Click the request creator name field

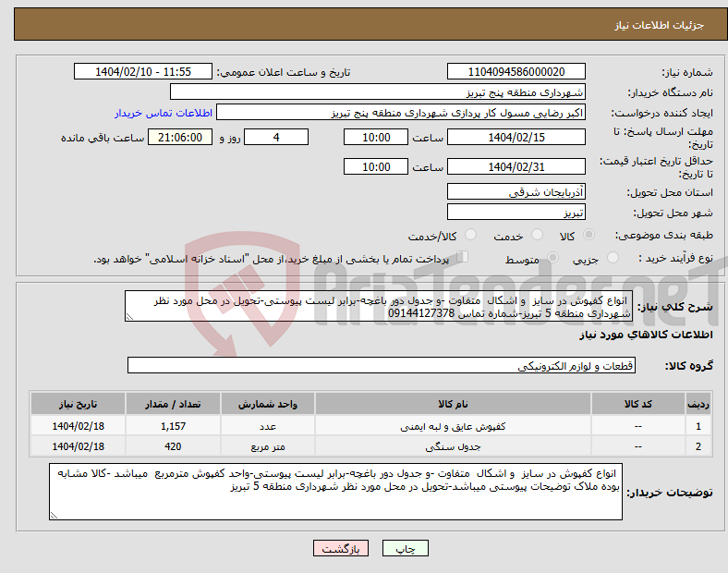pos(401,113)
